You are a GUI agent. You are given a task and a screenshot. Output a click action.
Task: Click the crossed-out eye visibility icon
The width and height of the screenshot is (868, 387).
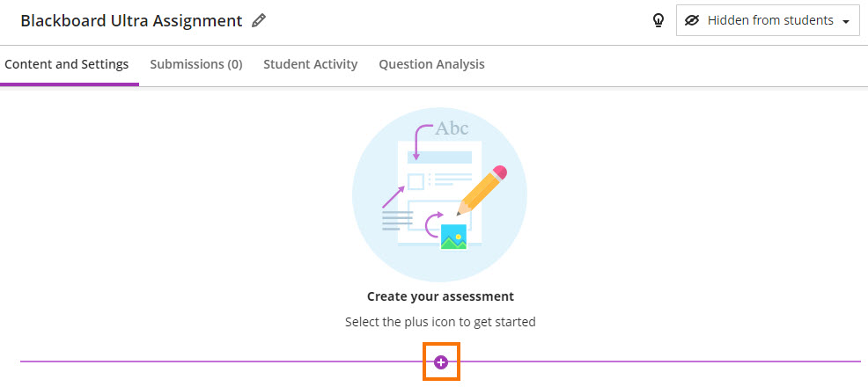692,20
